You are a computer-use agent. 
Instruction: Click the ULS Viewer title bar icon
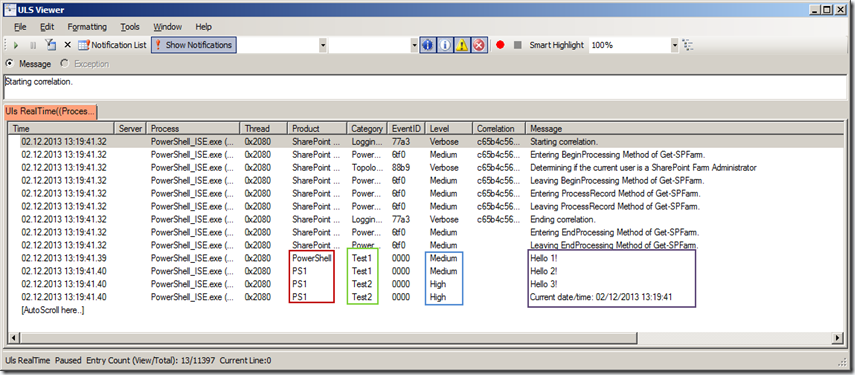coord(9,9)
